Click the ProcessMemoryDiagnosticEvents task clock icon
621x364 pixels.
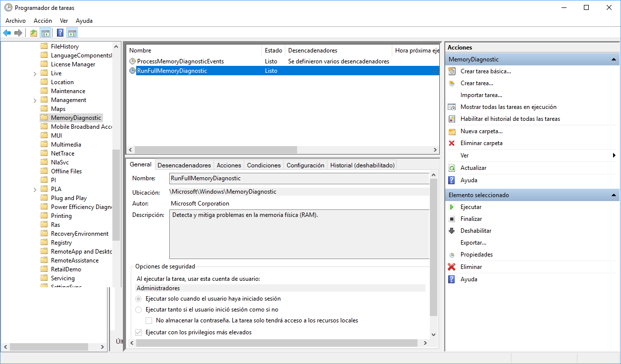pyautogui.click(x=132, y=61)
